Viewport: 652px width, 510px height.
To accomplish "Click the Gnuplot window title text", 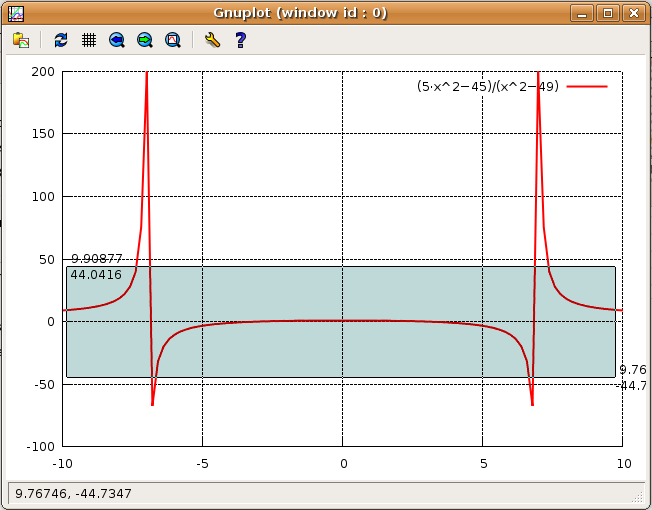I will 300,13.
